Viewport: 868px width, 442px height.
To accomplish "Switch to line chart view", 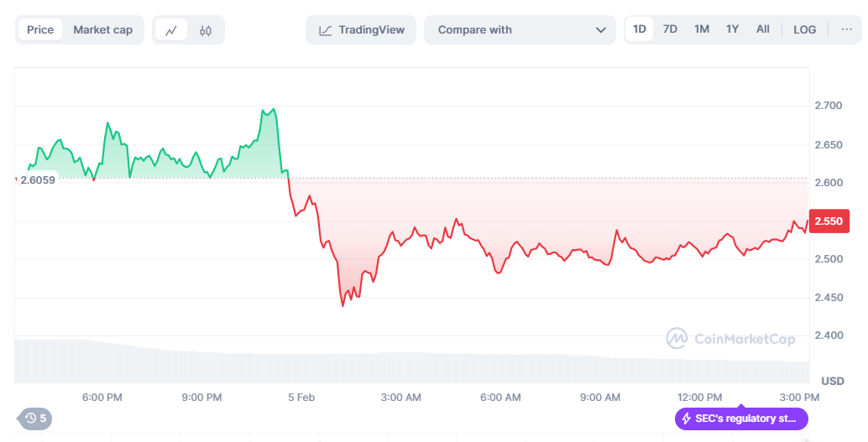I will 171,30.
